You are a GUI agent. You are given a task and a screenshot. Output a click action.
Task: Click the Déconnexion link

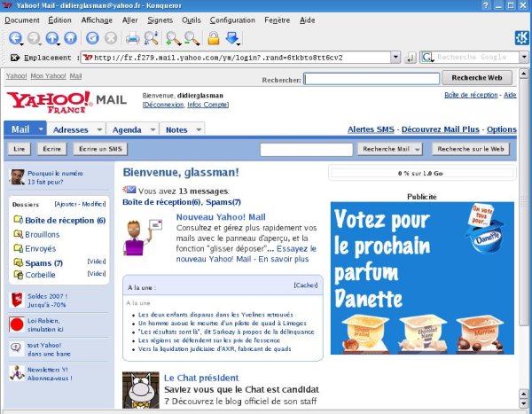[163, 105]
